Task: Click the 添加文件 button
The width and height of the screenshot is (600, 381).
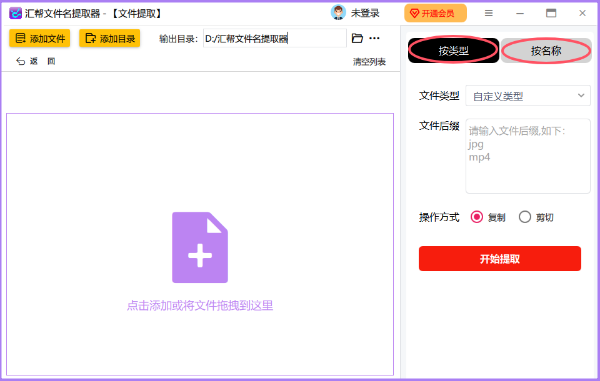Action: coord(39,38)
